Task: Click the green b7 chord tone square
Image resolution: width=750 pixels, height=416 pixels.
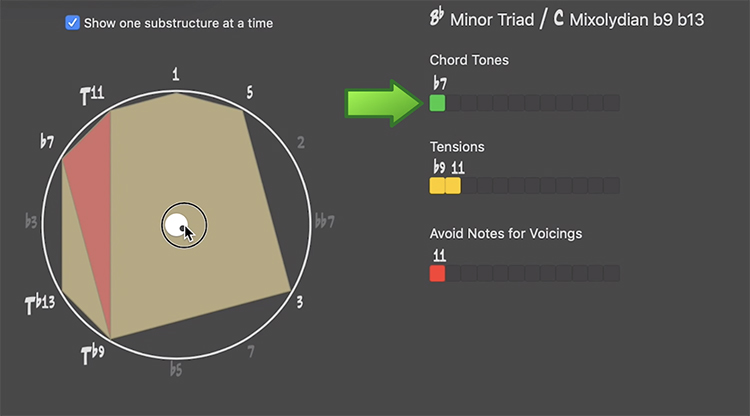Action: (x=437, y=103)
